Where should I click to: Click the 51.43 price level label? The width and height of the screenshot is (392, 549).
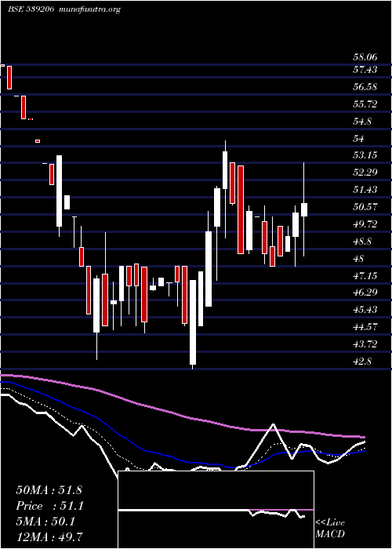365,190
